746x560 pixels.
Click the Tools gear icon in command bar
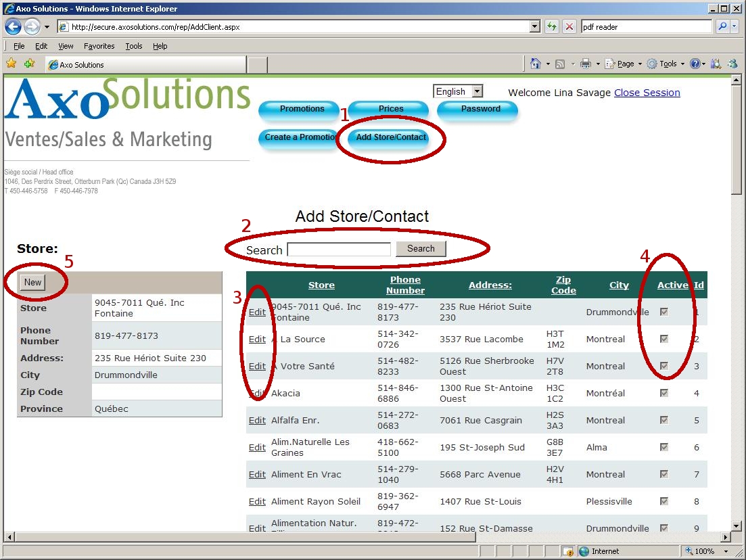pos(652,64)
